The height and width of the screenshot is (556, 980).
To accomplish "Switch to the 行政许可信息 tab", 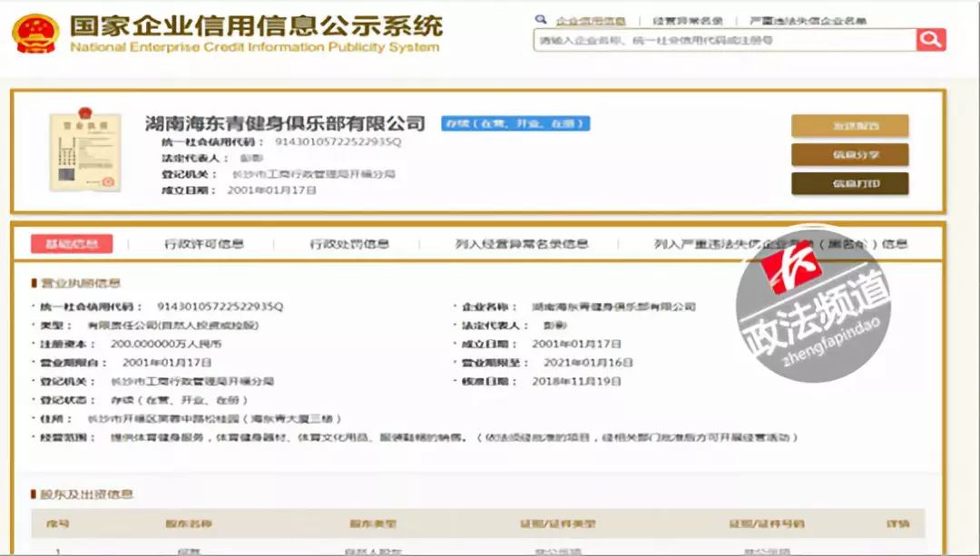I will tap(204, 244).
